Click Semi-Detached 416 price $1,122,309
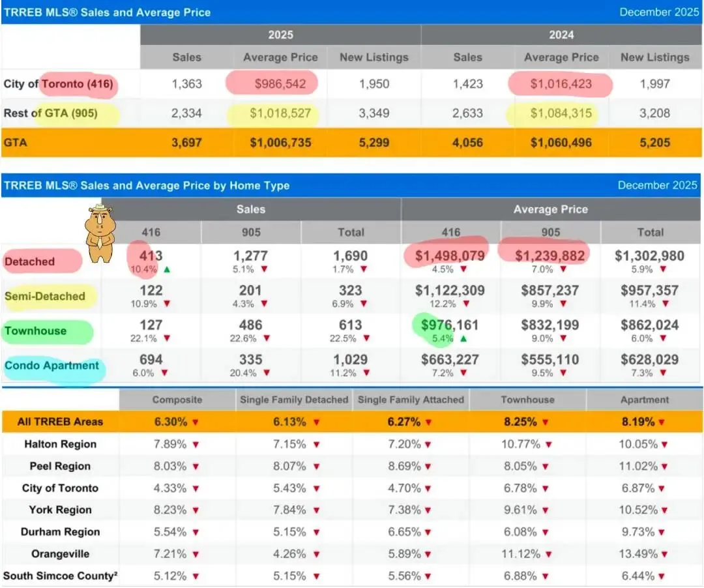Screen dimensions: 704x588 [x=450, y=290]
